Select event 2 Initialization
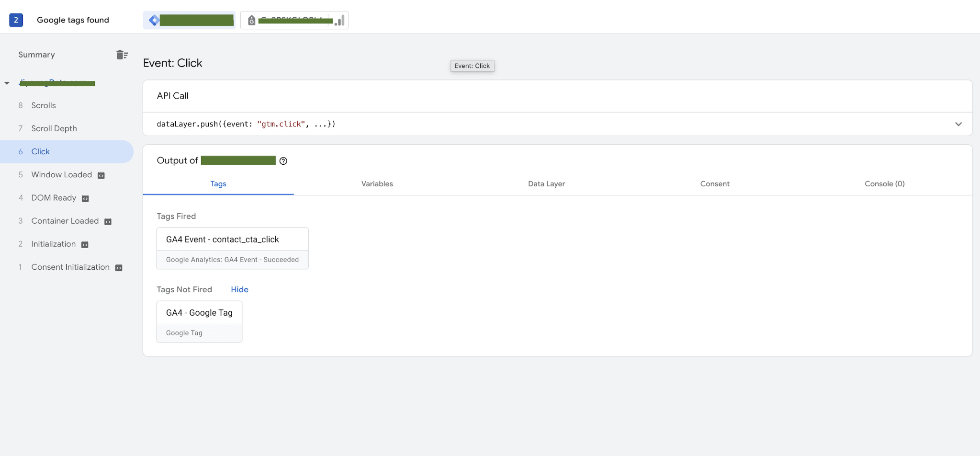 tap(67, 244)
